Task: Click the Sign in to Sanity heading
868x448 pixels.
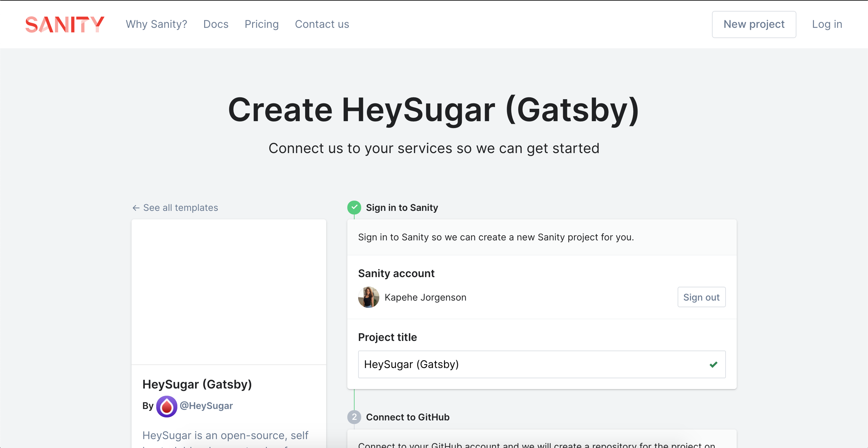Action: (x=402, y=208)
